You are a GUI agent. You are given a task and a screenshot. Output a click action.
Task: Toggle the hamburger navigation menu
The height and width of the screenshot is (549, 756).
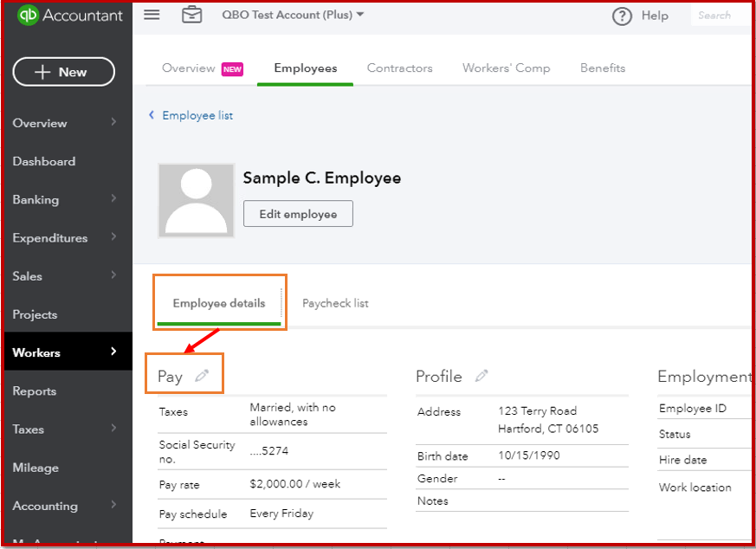coord(152,15)
